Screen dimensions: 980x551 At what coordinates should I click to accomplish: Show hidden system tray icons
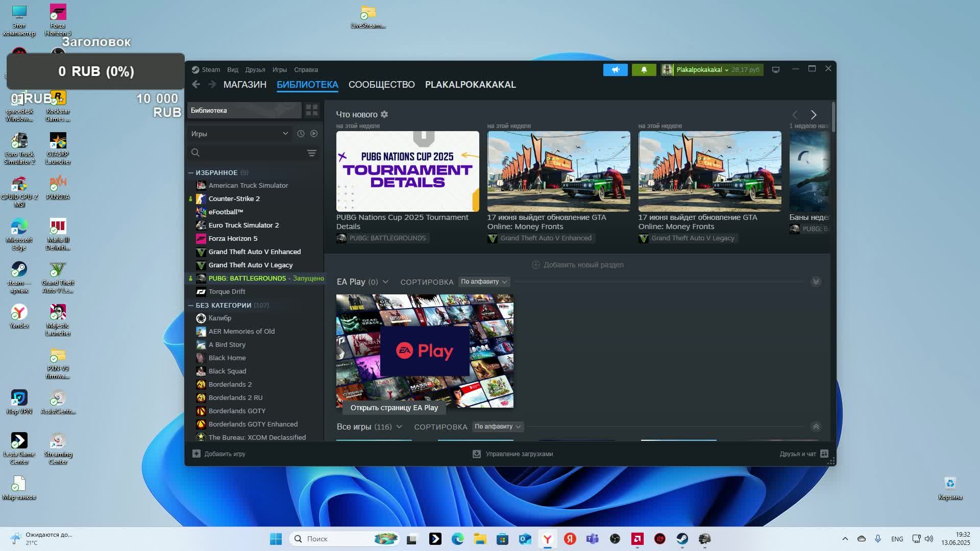pos(845,539)
